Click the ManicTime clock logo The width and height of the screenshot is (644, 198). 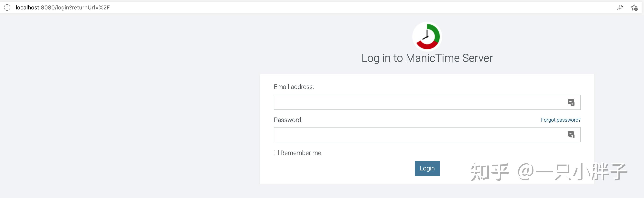(x=427, y=37)
